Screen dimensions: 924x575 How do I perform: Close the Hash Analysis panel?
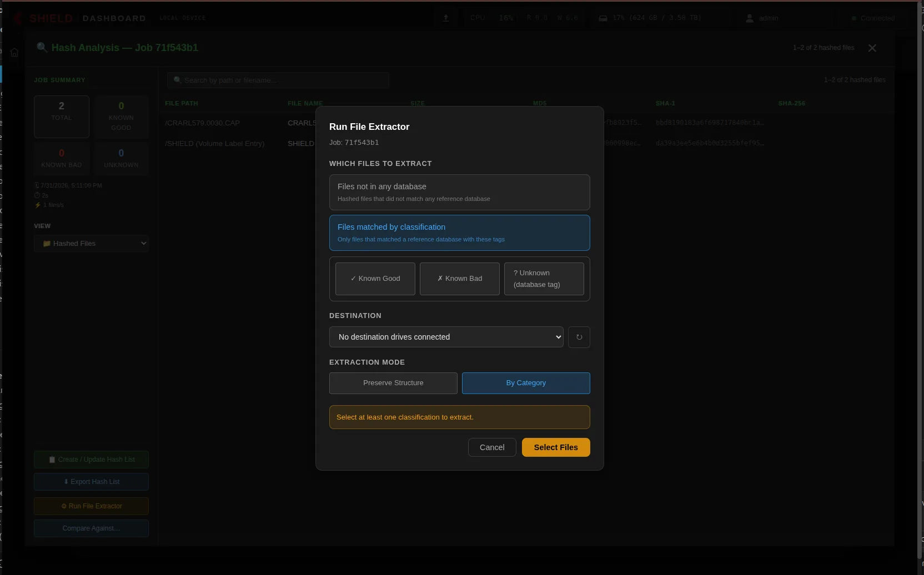point(872,48)
